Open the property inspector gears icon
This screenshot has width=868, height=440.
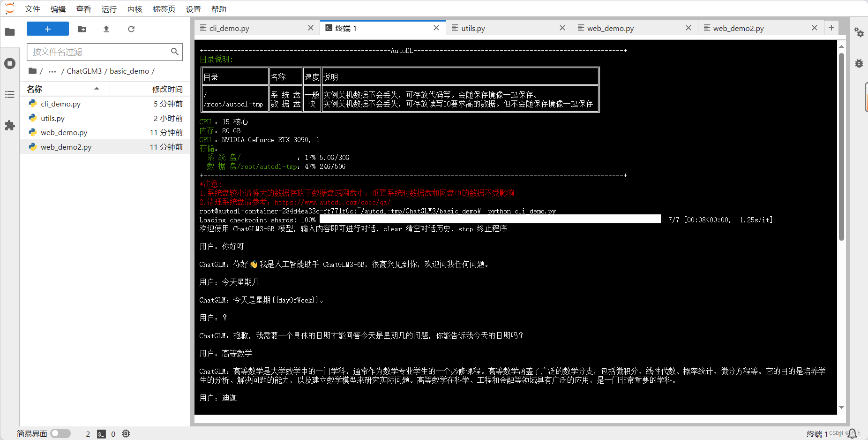(859, 32)
